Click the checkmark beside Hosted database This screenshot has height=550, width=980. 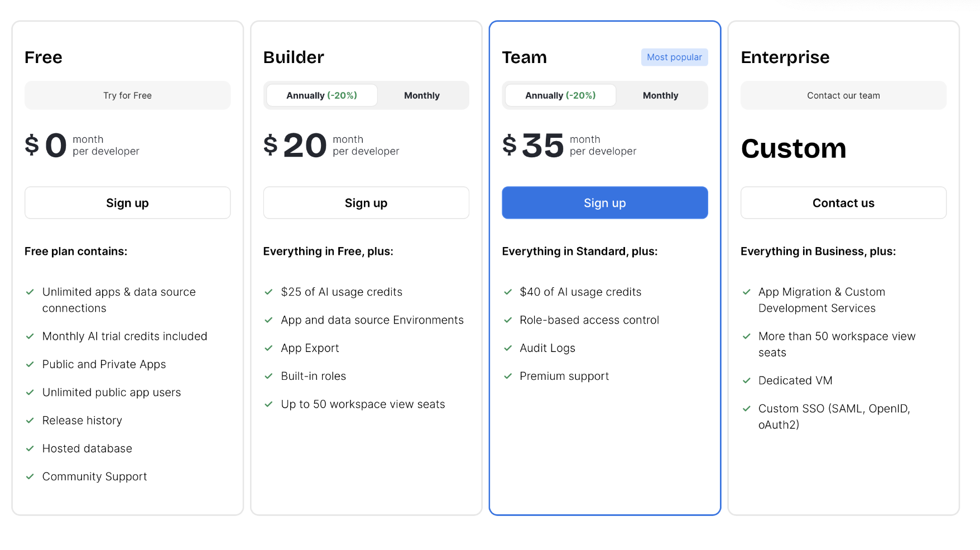[30, 448]
